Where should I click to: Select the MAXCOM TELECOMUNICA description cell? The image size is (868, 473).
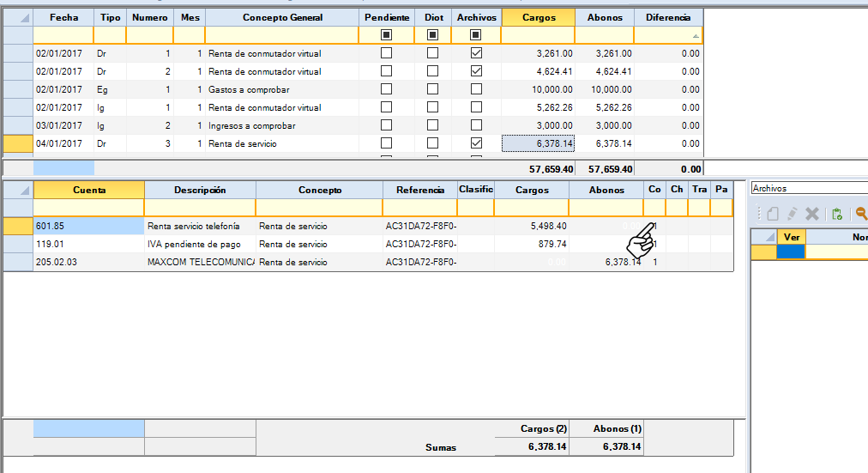(x=200, y=262)
